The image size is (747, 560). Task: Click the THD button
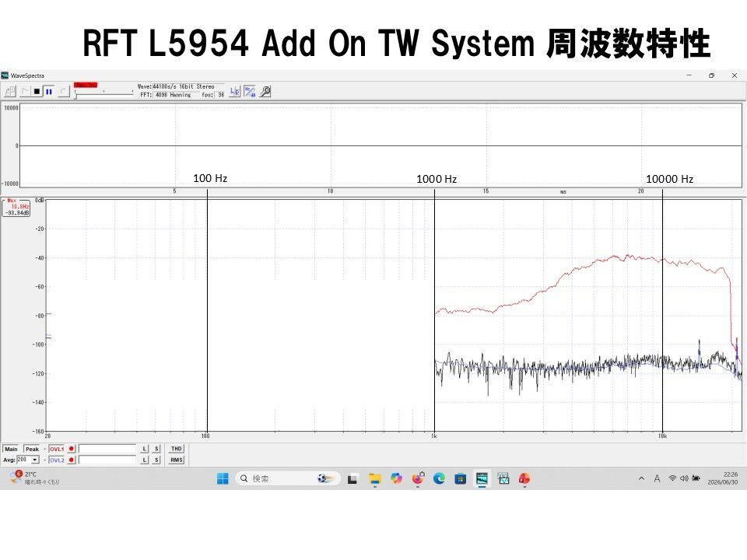point(177,449)
